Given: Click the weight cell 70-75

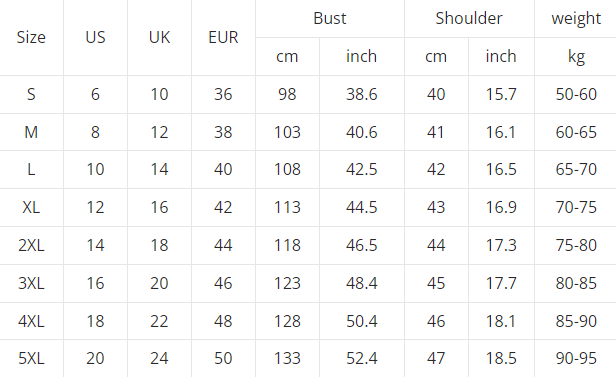Looking at the screenshot, I should 576,207.
